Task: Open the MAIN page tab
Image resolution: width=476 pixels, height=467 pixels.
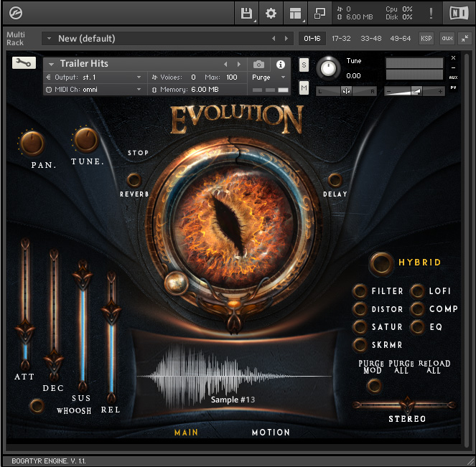Action: [x=186, y=433]
